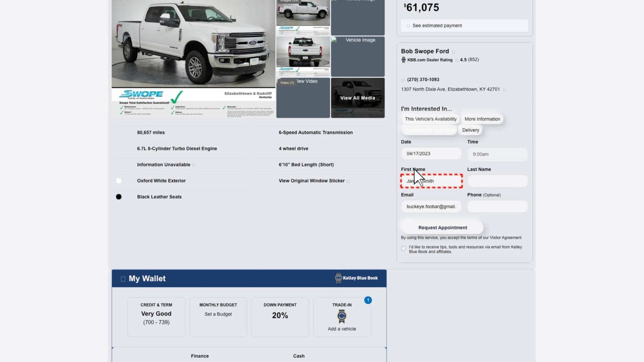Open the Date picker field
Screen dimensions: 644x362
pyautogui.click(x=431, y=154)
